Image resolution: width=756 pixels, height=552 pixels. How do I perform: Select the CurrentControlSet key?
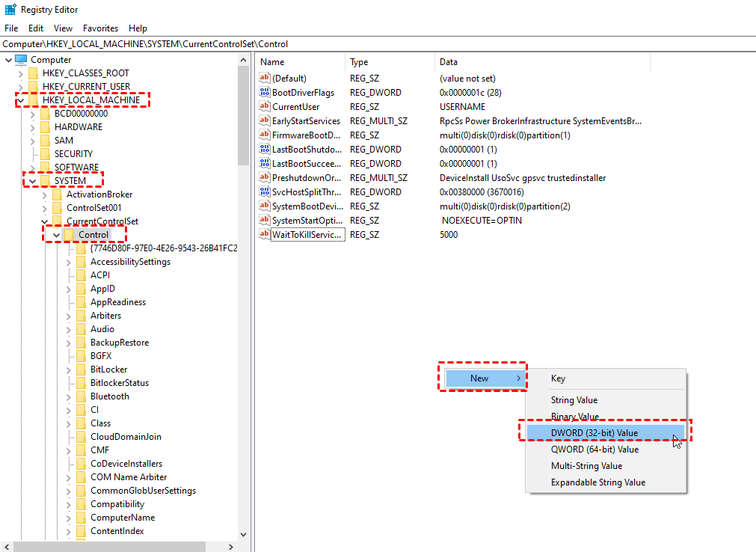coord(102,221)
